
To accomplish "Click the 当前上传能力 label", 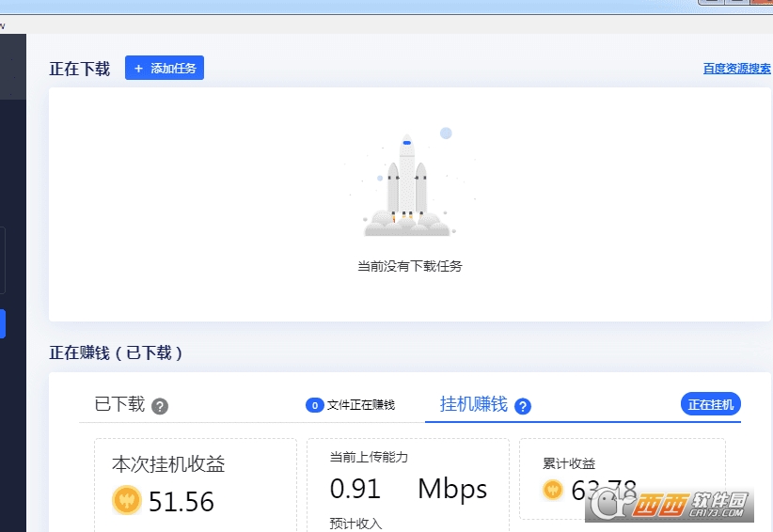I will point(369,457).
